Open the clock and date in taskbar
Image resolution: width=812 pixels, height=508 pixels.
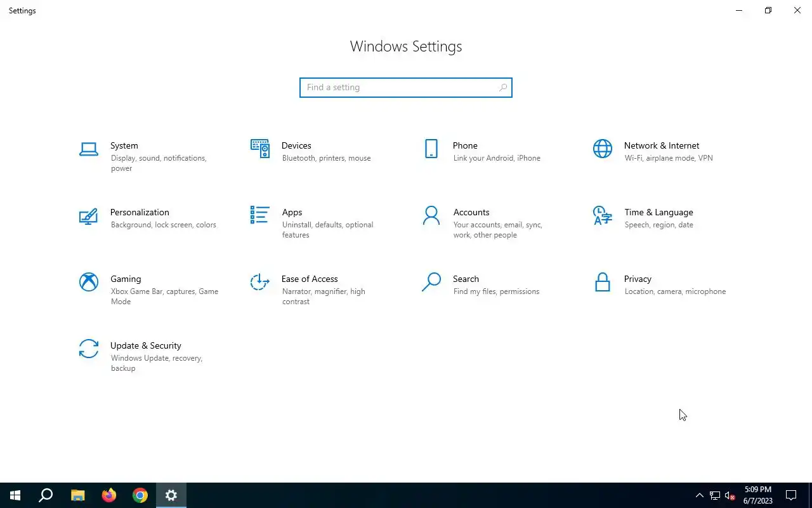[x=758, y=495]
